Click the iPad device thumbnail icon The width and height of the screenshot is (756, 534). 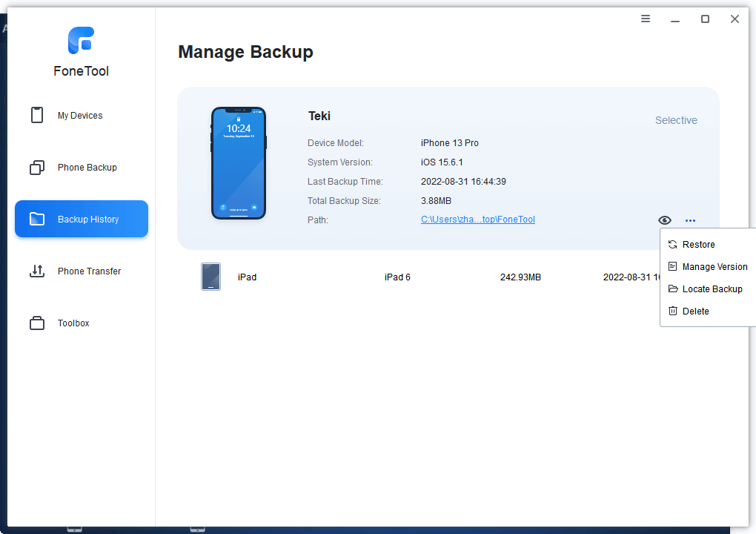(x=210, y=277)
